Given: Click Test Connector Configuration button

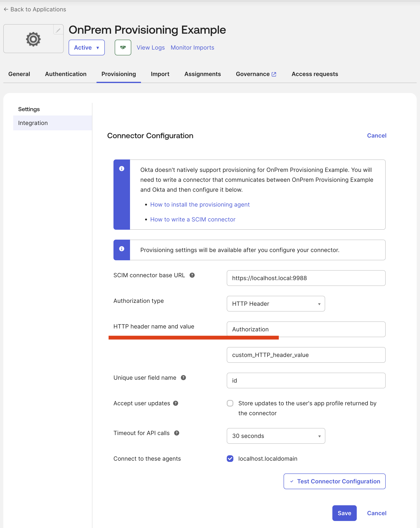Looking at the screenshot, I should click(334, 481).
